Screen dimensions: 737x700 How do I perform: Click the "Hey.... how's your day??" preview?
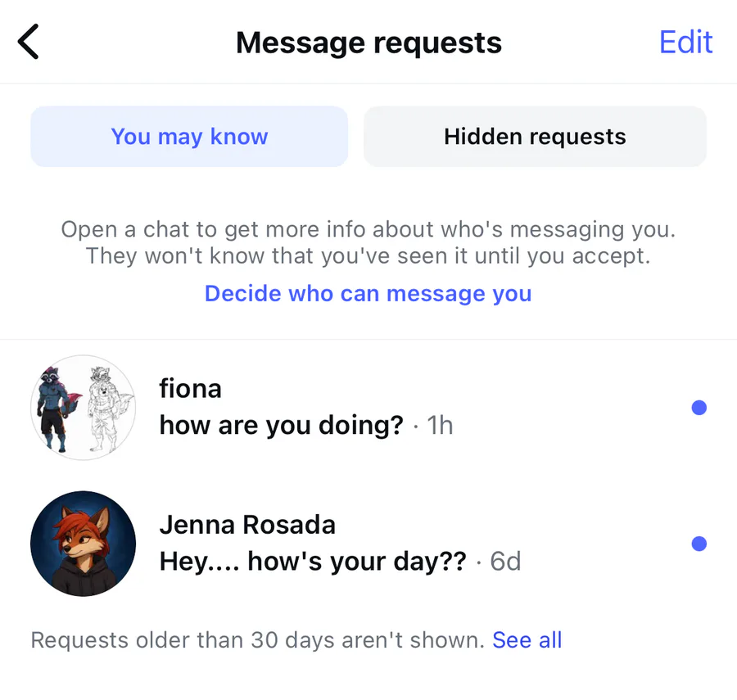(312, 562)
